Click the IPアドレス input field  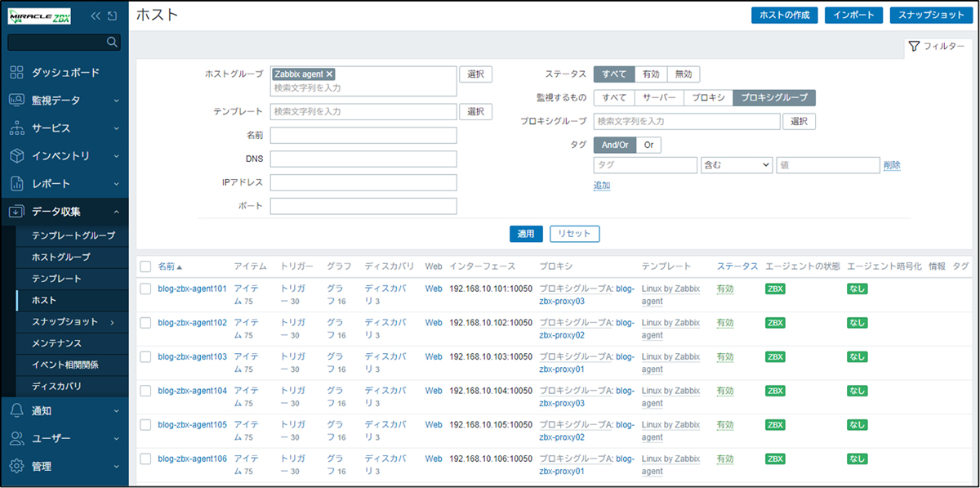tap(363, 182)
